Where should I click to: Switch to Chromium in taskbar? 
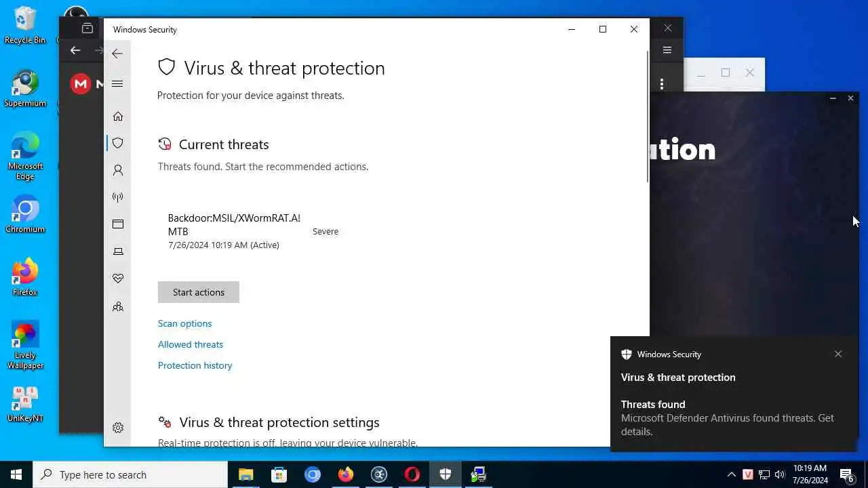click(312, 474)
